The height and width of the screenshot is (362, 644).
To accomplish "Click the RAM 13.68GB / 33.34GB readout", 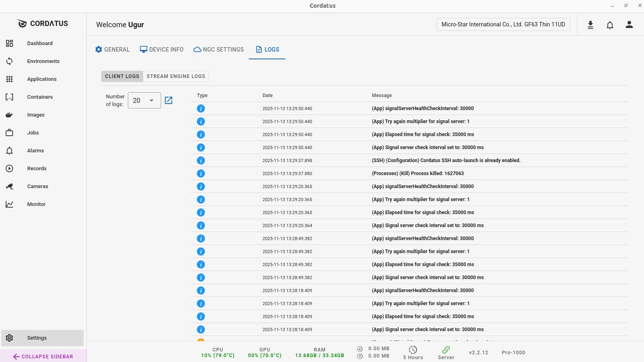I will (x=320, y=353).
